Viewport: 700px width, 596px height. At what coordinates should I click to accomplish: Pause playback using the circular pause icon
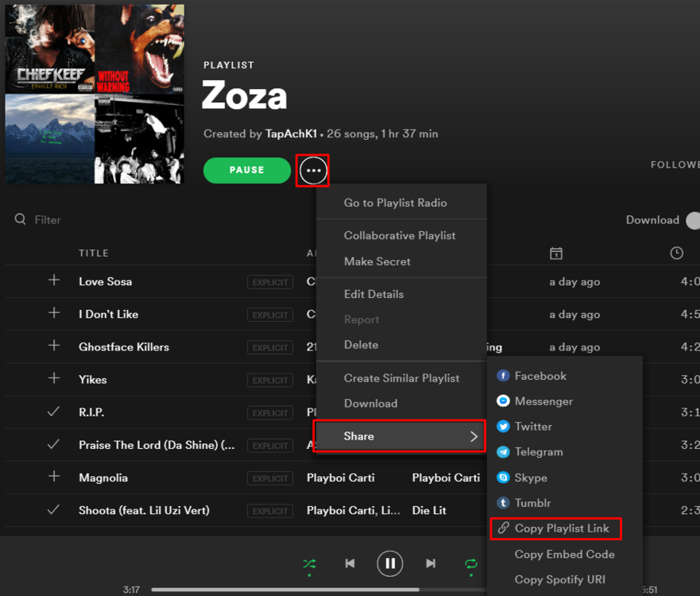[389, 563]
